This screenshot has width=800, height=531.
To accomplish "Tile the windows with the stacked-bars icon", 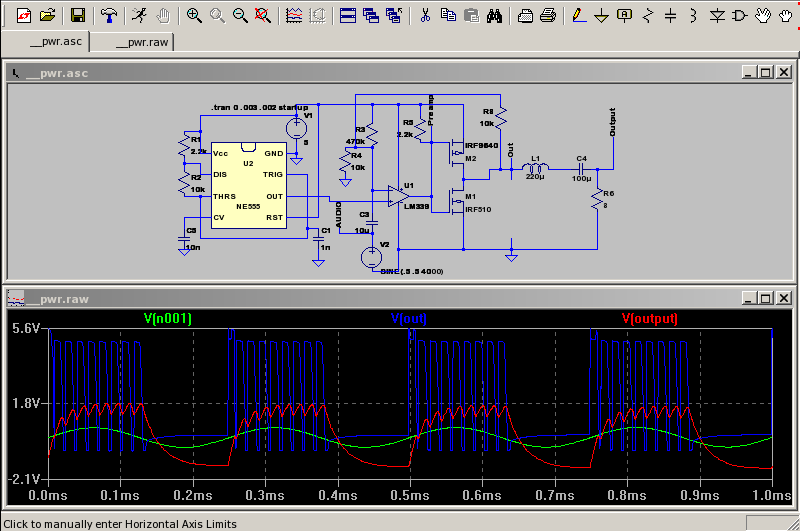I will (348, 16).
